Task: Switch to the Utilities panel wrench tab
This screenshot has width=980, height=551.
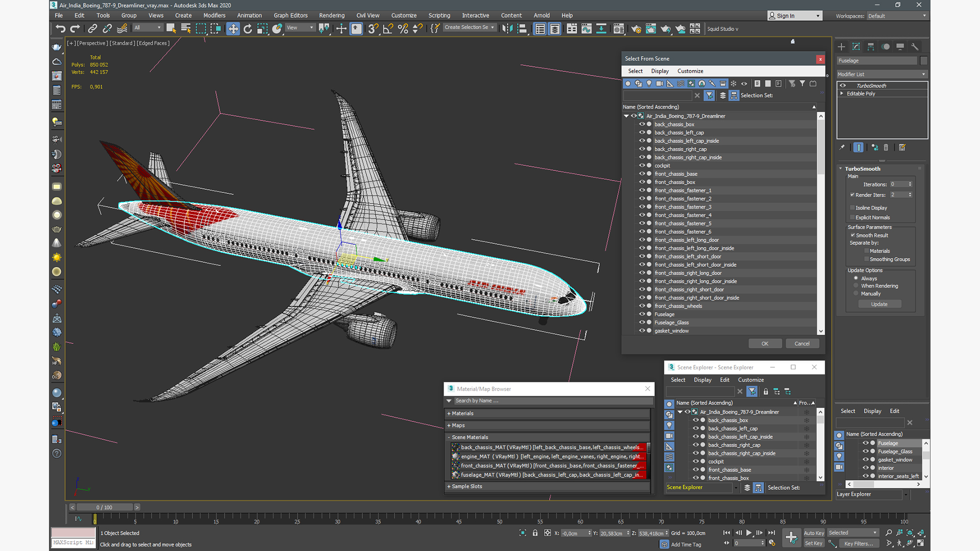Action: tap(915, 46)
